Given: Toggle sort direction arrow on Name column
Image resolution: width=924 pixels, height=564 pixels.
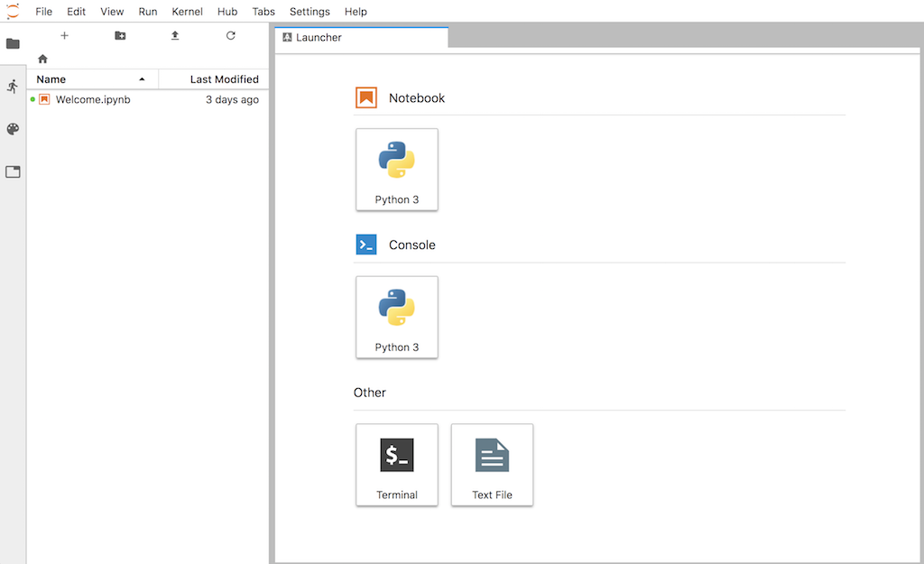Looking at the screenshot, I should click(x=142, y=79).
